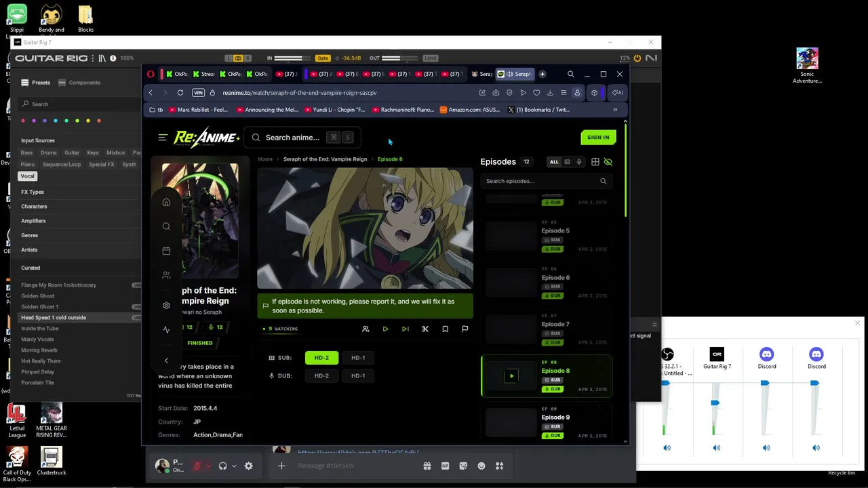
Task: Focus the Search anime field
Action: (x=302, y=138)
